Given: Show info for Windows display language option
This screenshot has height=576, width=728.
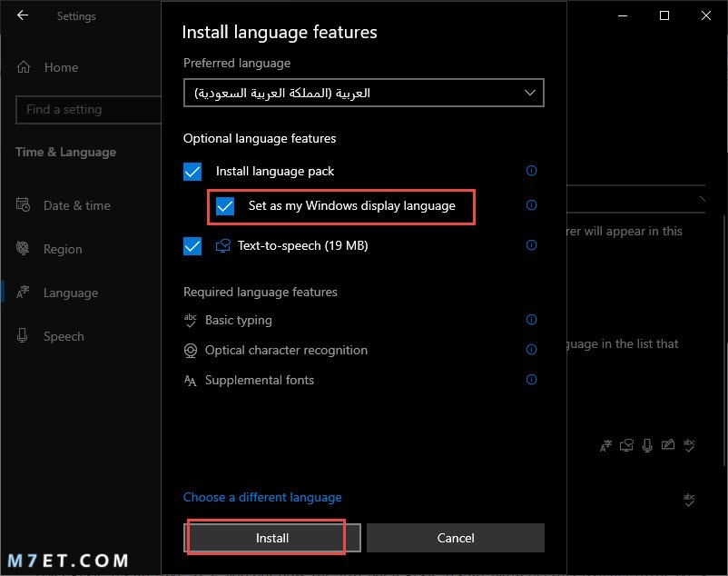Looking at the screenshot, I should coord(532,204).
